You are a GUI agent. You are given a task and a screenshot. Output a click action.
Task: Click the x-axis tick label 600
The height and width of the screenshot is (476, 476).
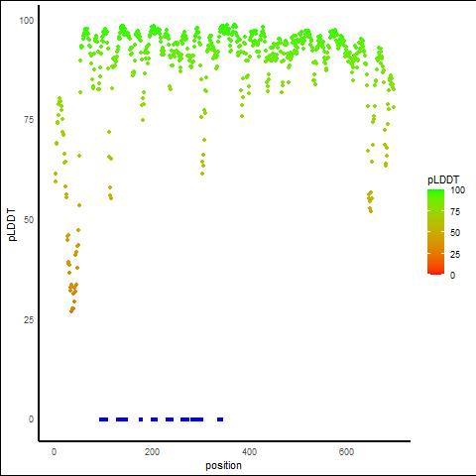coord(346,451)
